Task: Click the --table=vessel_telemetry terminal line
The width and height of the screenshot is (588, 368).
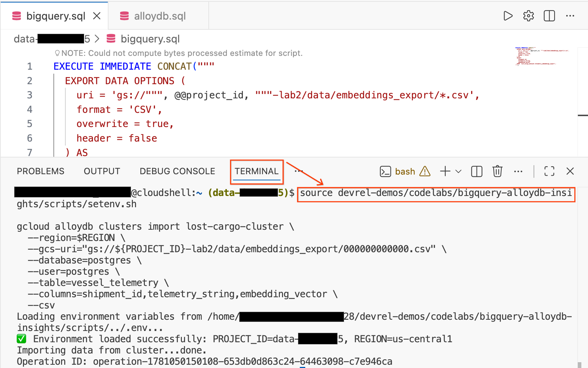Action: coord(98,283)
